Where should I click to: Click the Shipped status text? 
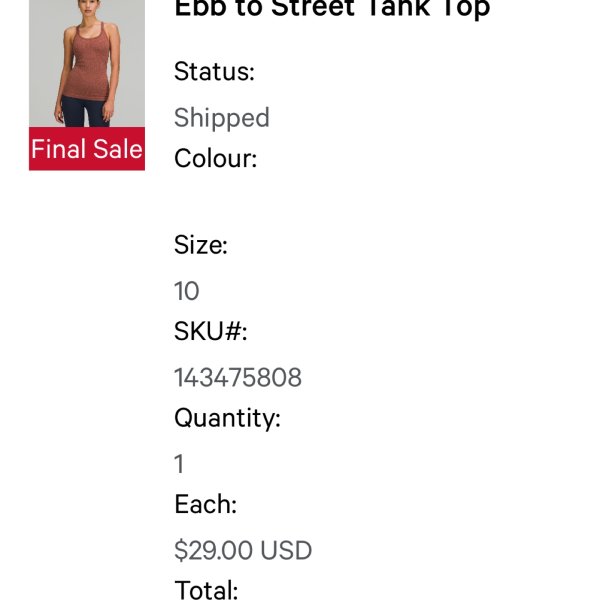click(x=222, y=118)
